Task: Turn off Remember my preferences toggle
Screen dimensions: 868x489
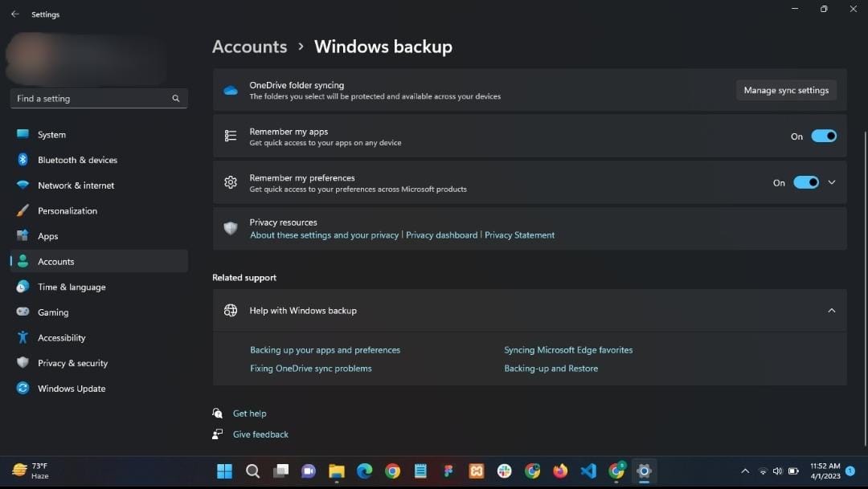Action: pos(805,182)
